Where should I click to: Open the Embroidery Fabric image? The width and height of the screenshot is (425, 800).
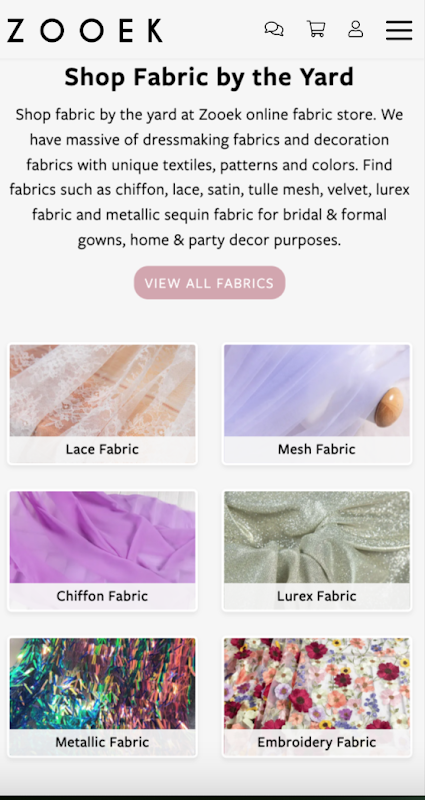click(317, 684)
